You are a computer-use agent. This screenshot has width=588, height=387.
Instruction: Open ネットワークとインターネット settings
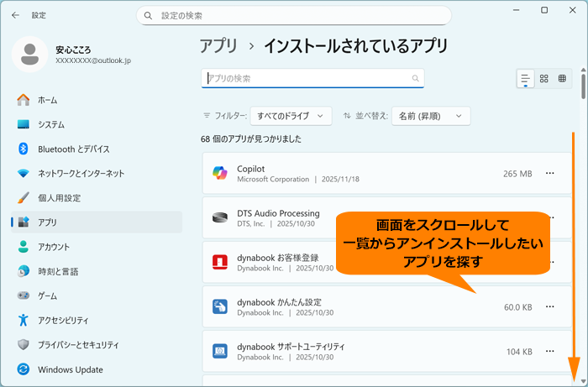97,174
